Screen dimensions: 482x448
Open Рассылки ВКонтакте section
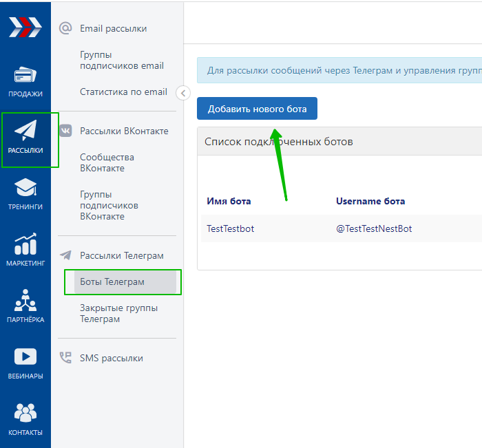123,131
